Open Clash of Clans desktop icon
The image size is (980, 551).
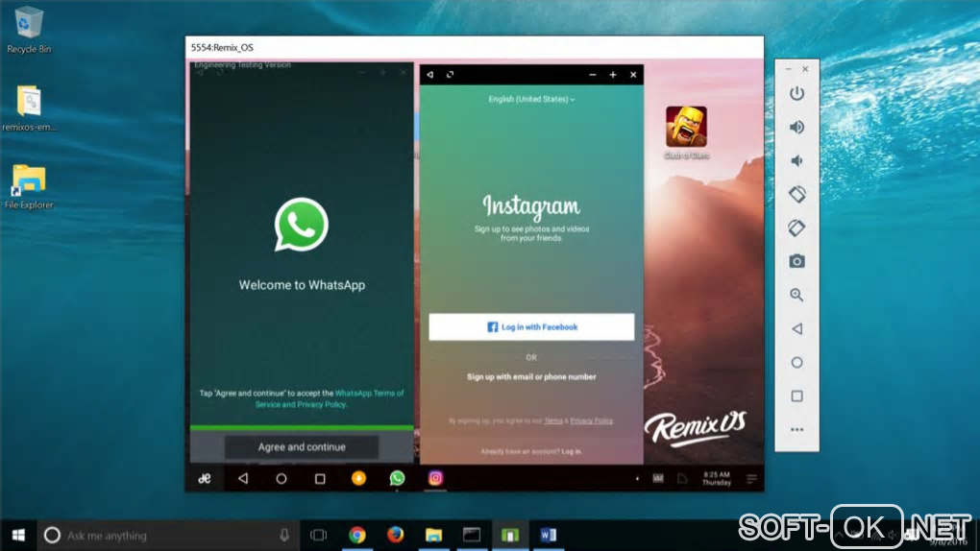point(686,132)
